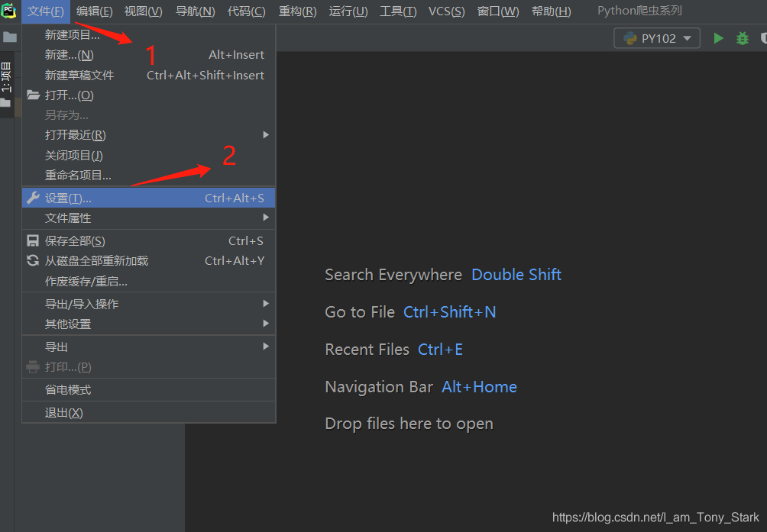Open the 运行(U) menu

click(x=348, y=11)
